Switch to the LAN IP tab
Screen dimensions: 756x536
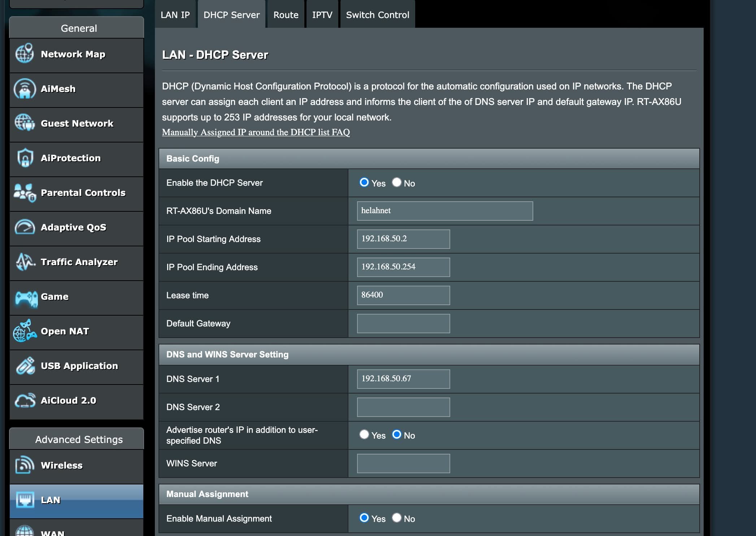click(x=175, y=15)
